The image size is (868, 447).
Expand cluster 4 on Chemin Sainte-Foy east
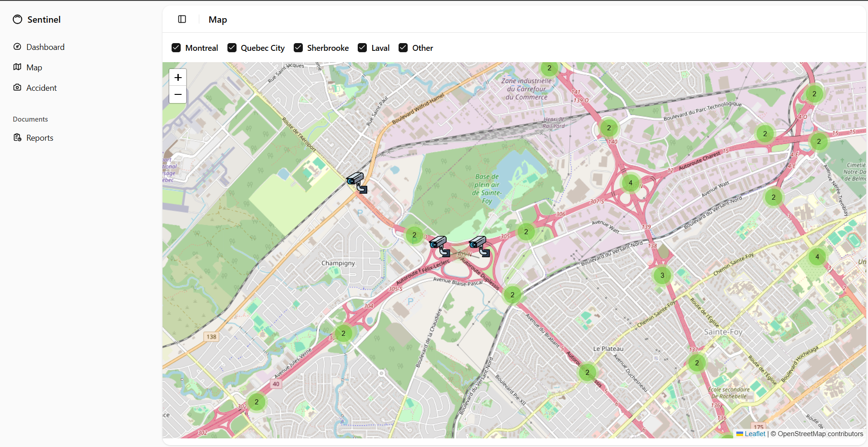(818, 257)
